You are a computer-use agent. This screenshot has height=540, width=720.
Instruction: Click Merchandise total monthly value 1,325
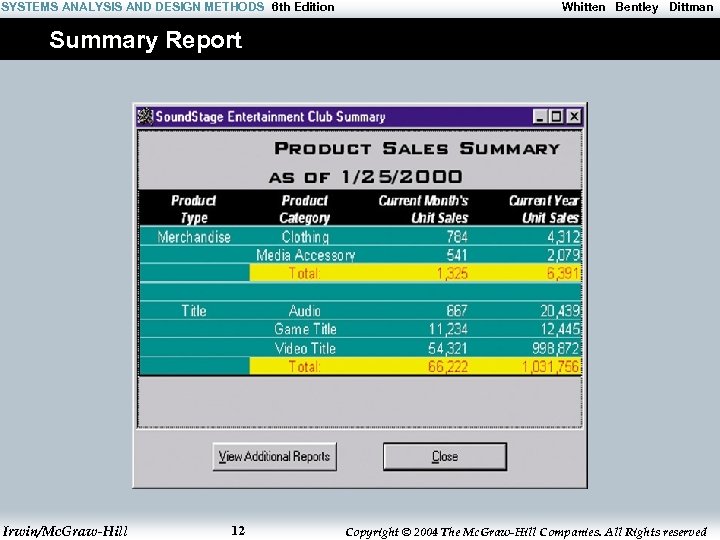click(452, 274)
